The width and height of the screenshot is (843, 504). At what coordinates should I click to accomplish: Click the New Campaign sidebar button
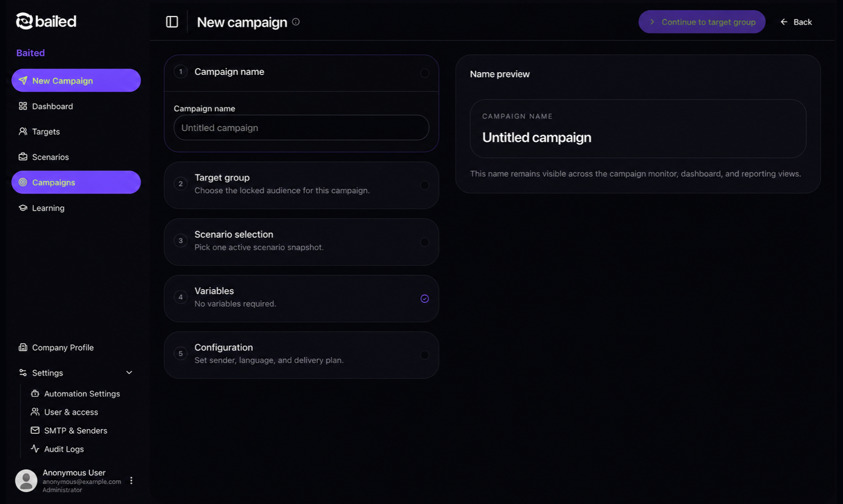coord(76,81)
